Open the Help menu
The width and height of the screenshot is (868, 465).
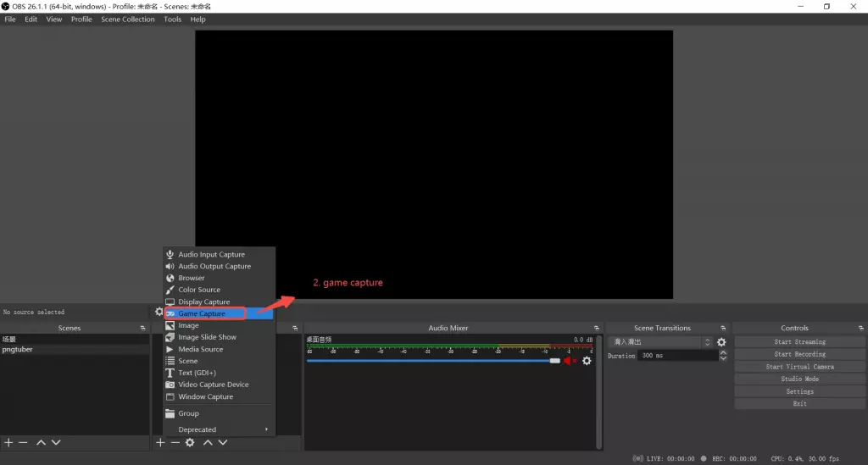coord(198,19)
